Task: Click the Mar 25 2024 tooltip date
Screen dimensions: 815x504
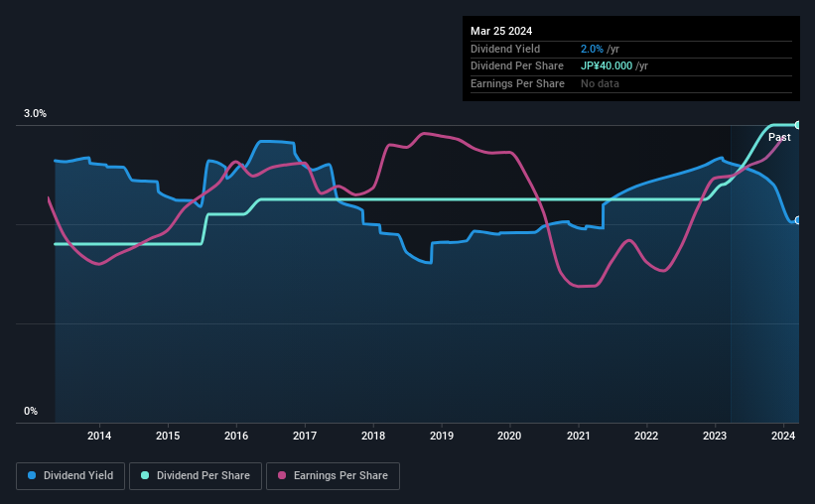Action: tap(501, 31)
